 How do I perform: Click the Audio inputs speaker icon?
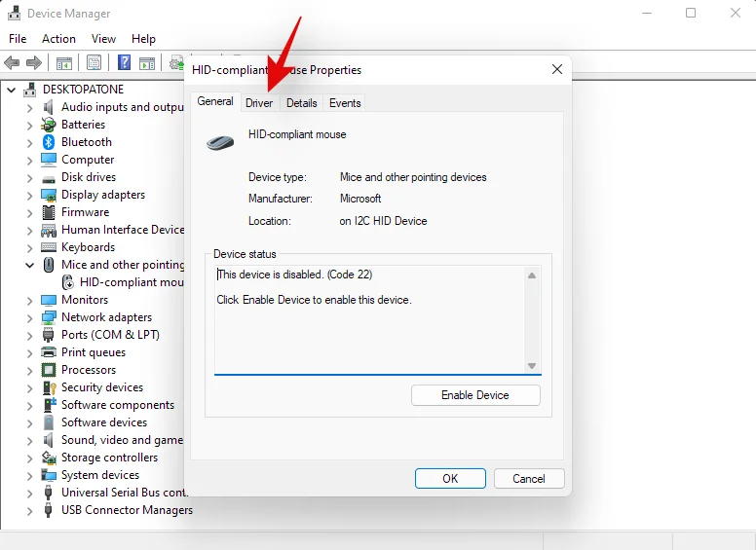tap(48, 107)
